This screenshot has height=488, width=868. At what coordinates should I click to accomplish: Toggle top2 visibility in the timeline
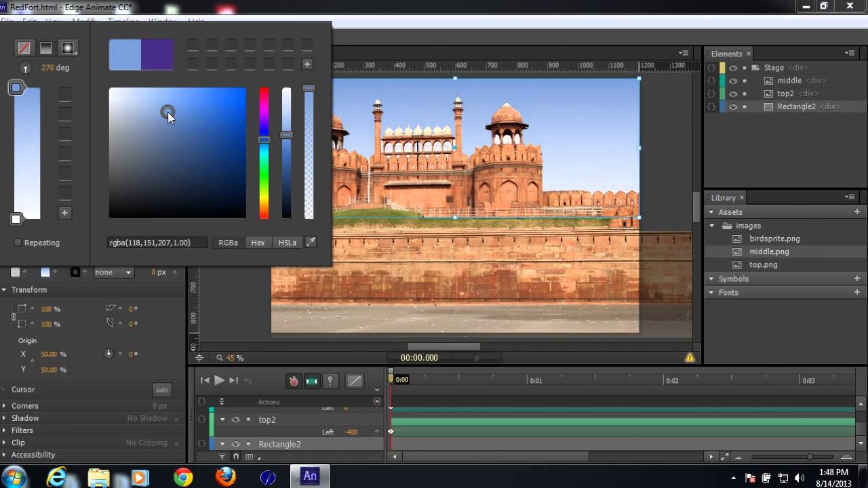(235, 420)
